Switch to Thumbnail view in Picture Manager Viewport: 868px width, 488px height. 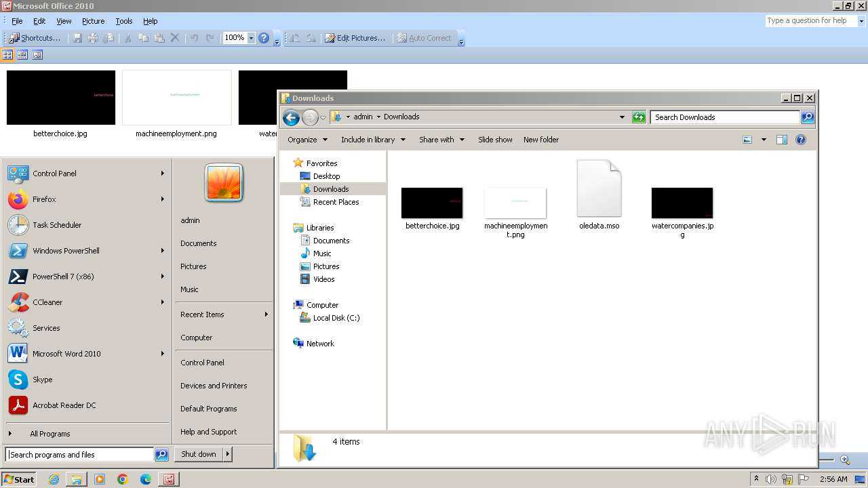tap(8, 55)
